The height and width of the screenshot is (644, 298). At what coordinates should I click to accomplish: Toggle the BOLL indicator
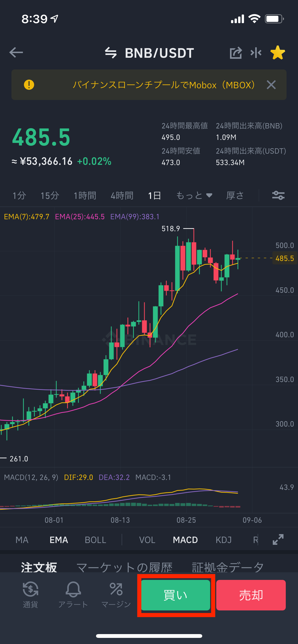[x=96, y=540]
